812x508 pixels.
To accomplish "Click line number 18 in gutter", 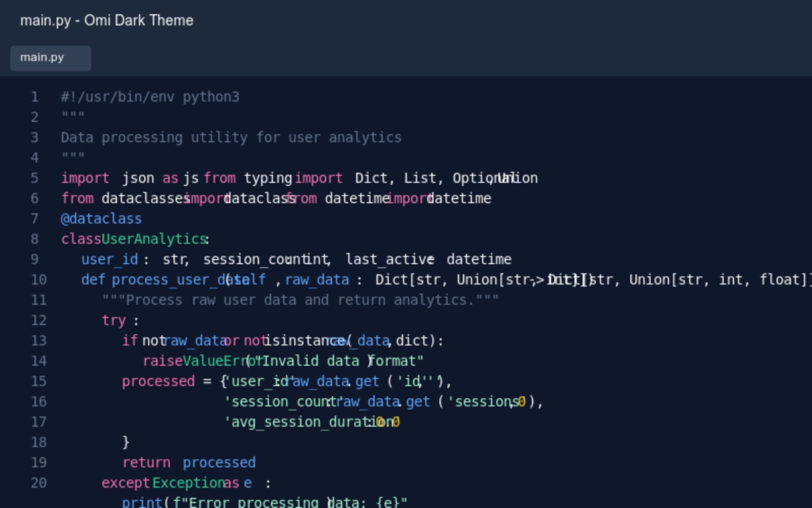I will point(39,442).
